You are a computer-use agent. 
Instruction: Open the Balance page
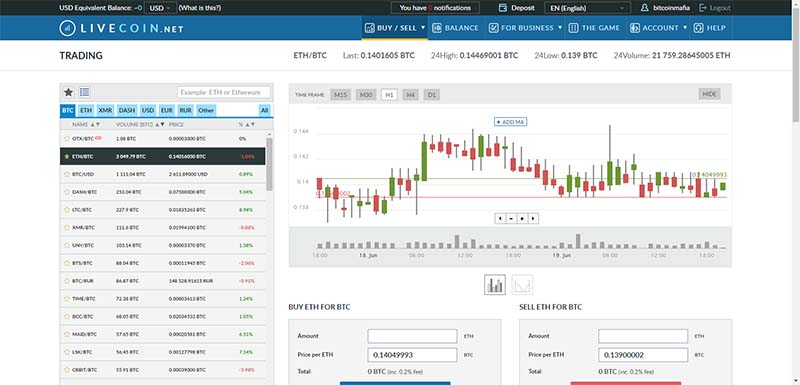[456, 28]
